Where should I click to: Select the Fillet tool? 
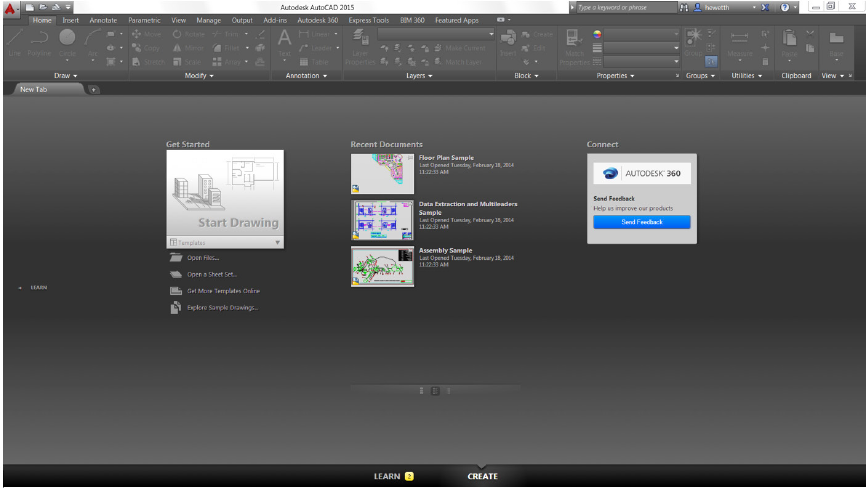[x=226, y=48]
